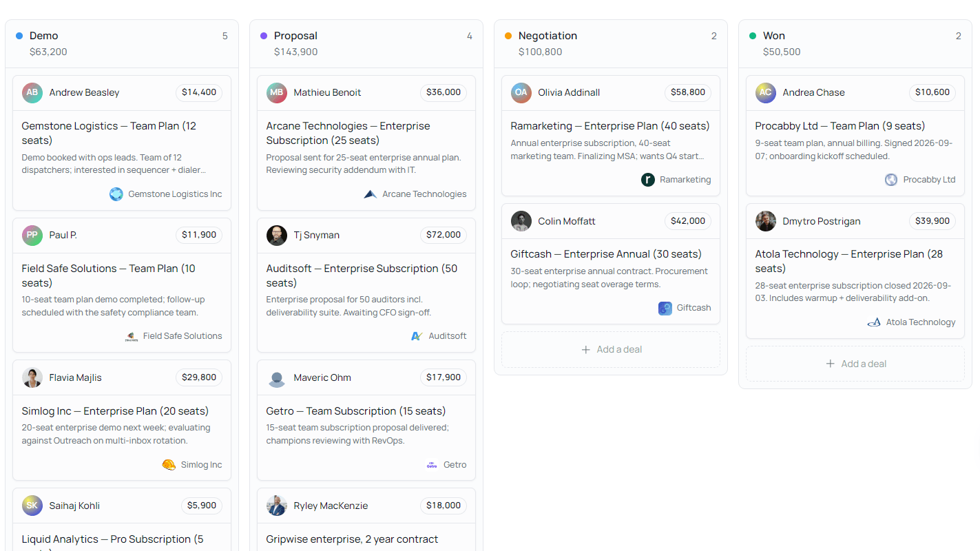Click the Proposal column header
Screen dimensions: 980x551
pyautogui.click(x=366, y=43)
